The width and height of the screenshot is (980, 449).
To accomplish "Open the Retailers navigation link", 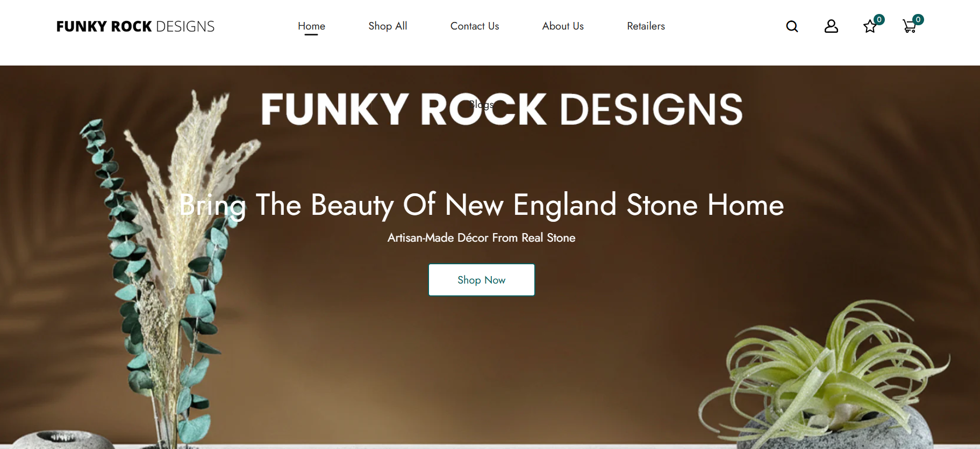I will tap(646, 26).
